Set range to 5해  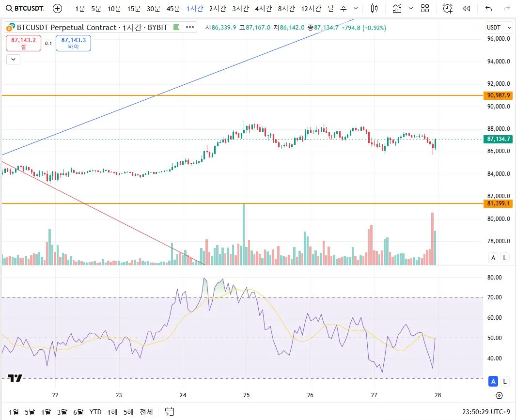tap(128, 412)
